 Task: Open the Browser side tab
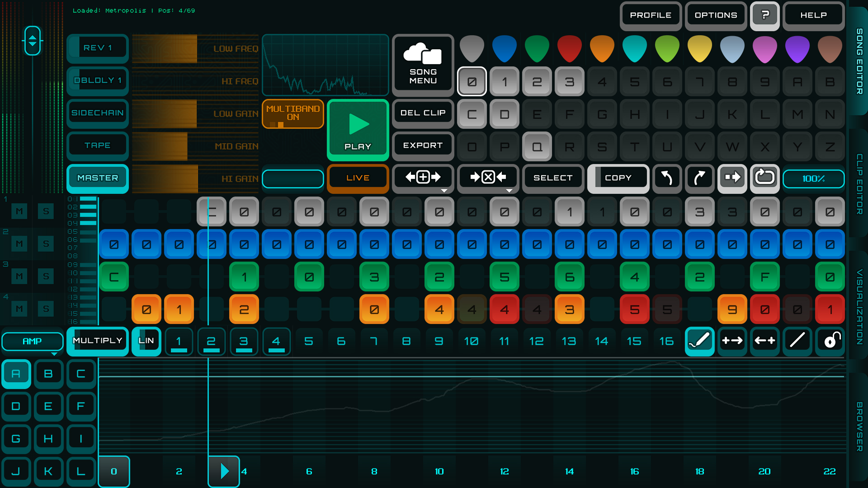tap(859, 426)
